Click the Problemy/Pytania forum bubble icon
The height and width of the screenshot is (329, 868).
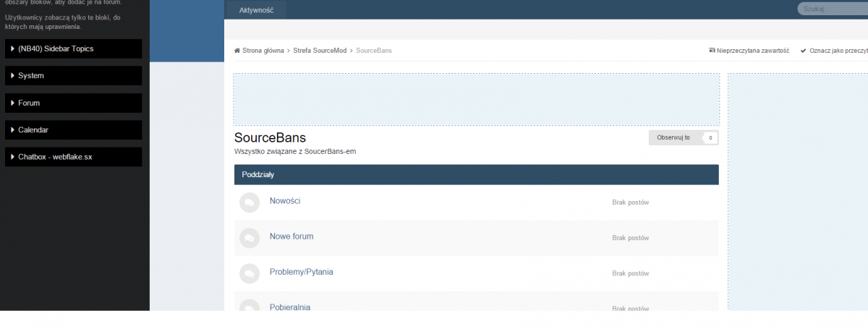[x=249, y=273]
